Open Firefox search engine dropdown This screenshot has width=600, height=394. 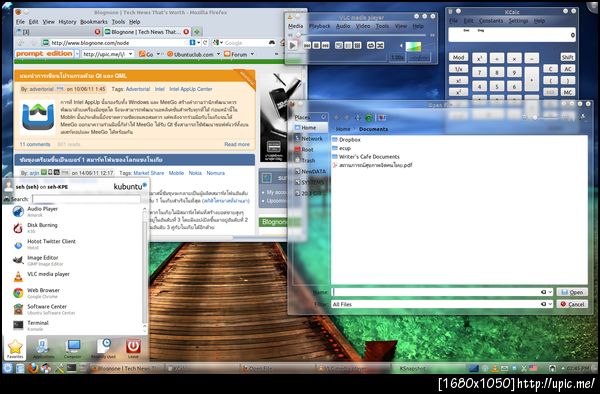[x=217, y=43]
